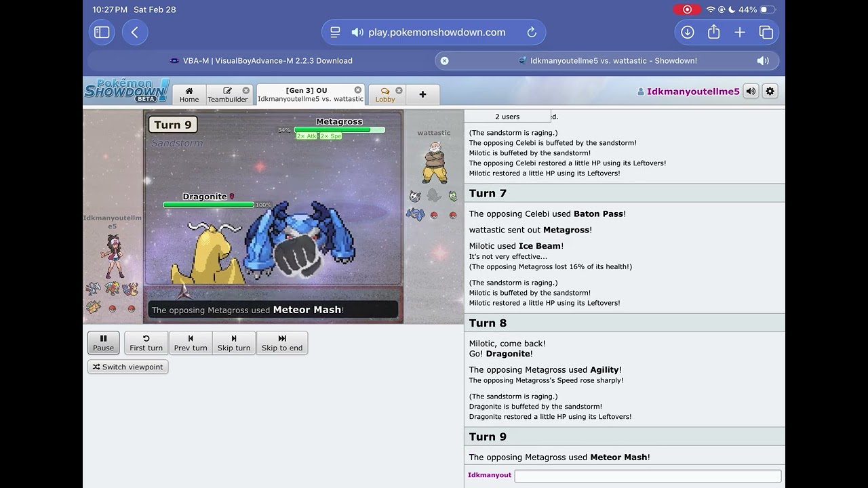Pause the battle replay
This screenshot has width=868, height=488.
[x=103, y=342]
